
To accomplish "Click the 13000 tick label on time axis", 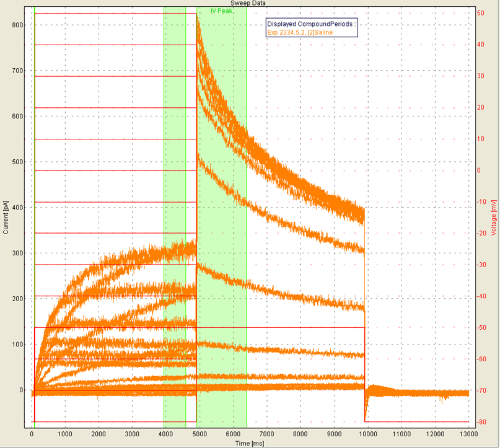I will click(x=467, y=434).
